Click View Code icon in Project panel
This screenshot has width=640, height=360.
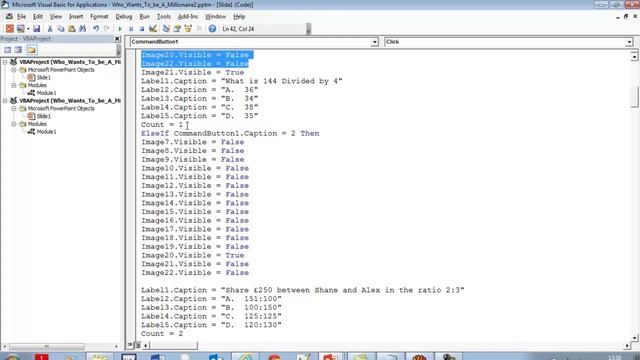point(7,50)
